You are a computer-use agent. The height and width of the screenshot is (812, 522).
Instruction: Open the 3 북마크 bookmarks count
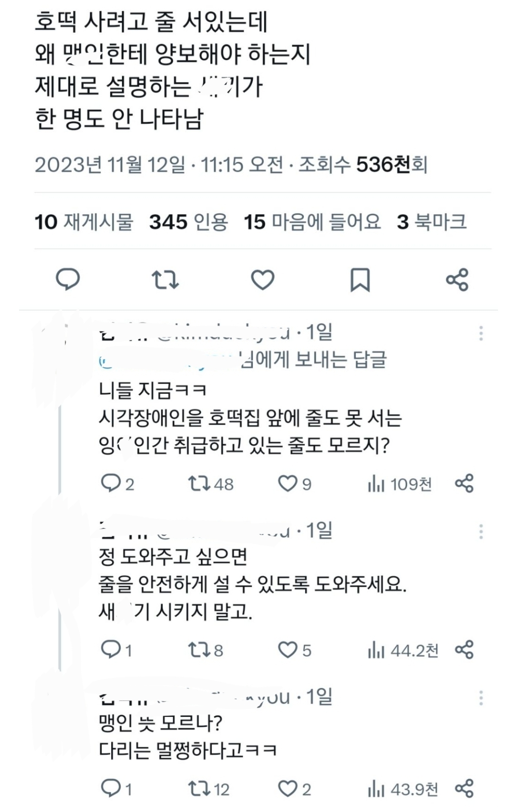[x=431, y=222]
